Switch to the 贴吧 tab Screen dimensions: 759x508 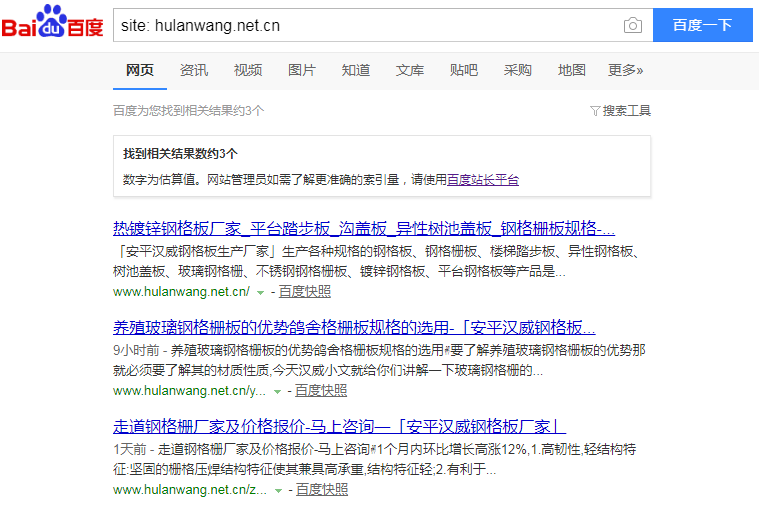pyautogui.click(x=464, y=70)
